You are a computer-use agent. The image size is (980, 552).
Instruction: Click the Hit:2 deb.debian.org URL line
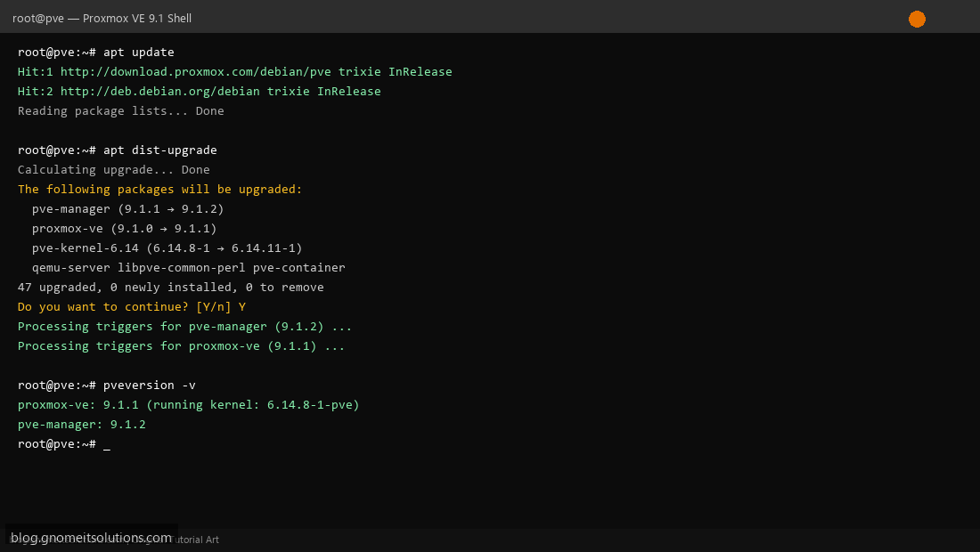pos(199,91)
